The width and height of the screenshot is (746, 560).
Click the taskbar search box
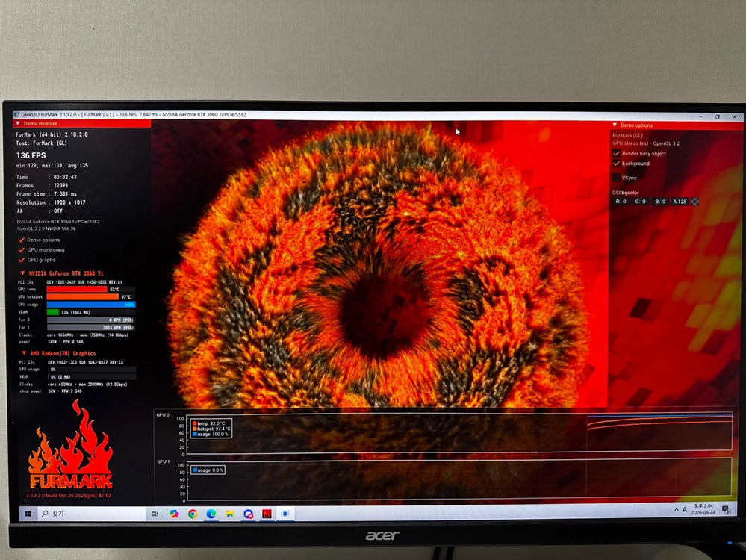click(x=90, y=514)
